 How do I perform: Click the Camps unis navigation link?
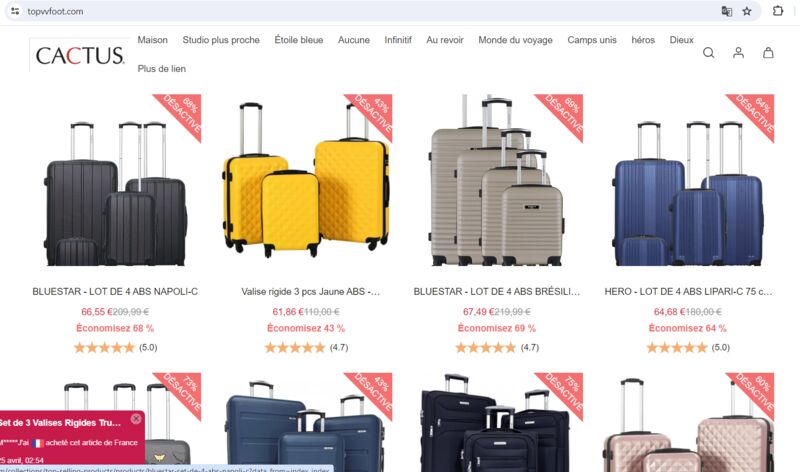592,40
